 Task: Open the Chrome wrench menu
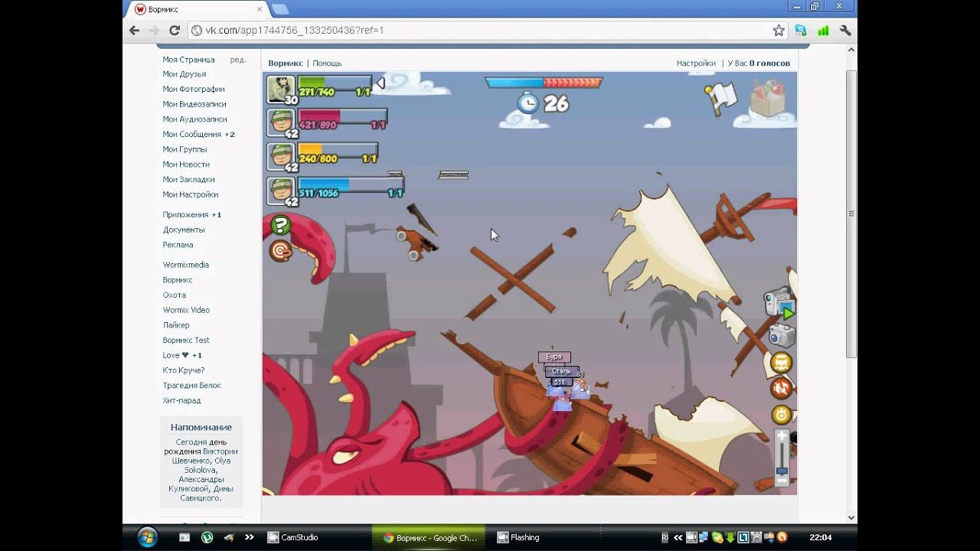(x=845, y=31)
